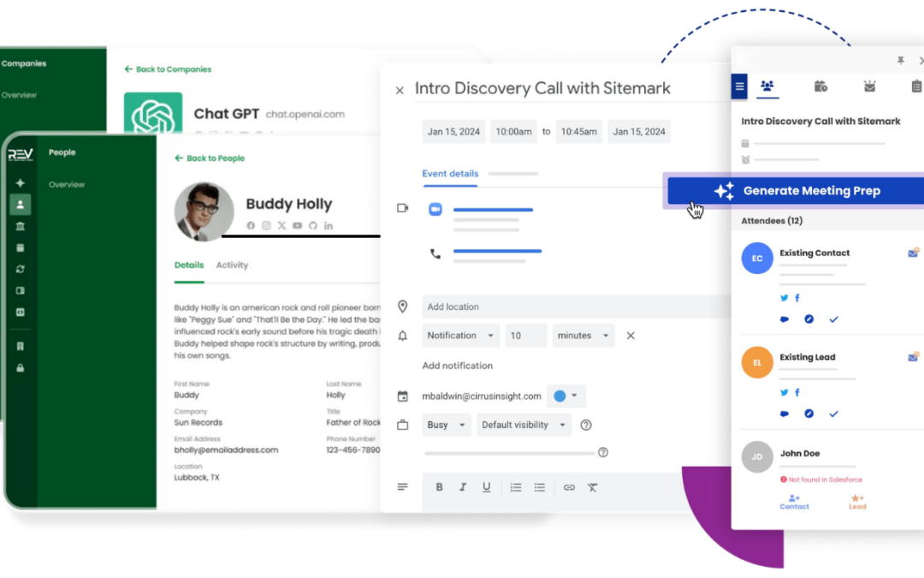Open the calendar color dropdown

(566, 396)
